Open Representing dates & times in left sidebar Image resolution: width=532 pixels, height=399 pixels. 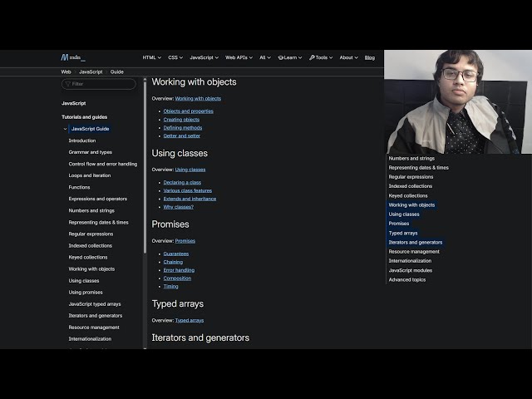tap(98, 223)
